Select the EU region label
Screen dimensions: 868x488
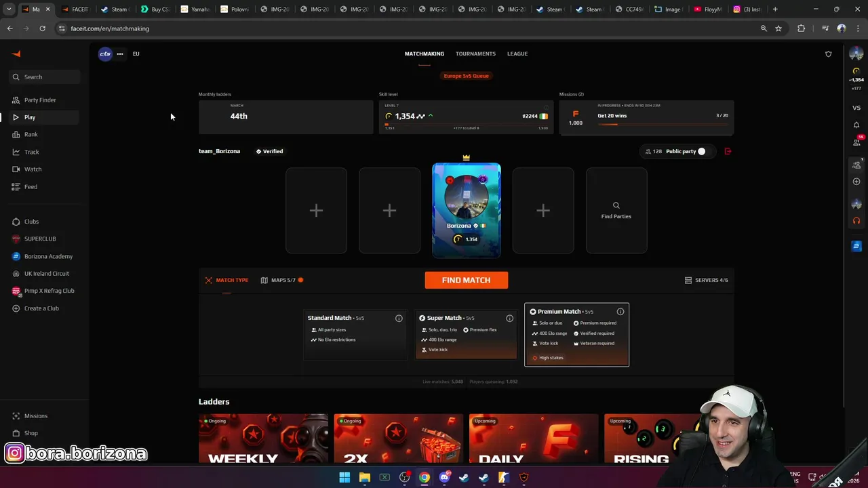pyautogui.click(x=136, y=54)
